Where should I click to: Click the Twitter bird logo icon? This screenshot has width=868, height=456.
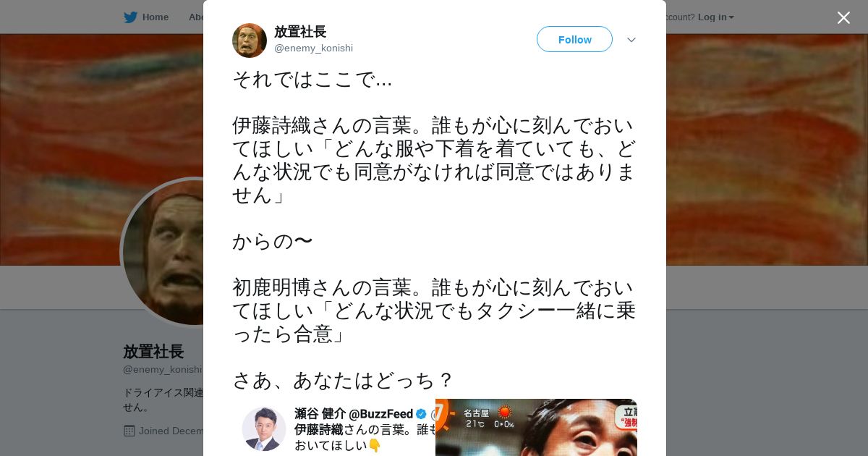[x=130, y=17]
